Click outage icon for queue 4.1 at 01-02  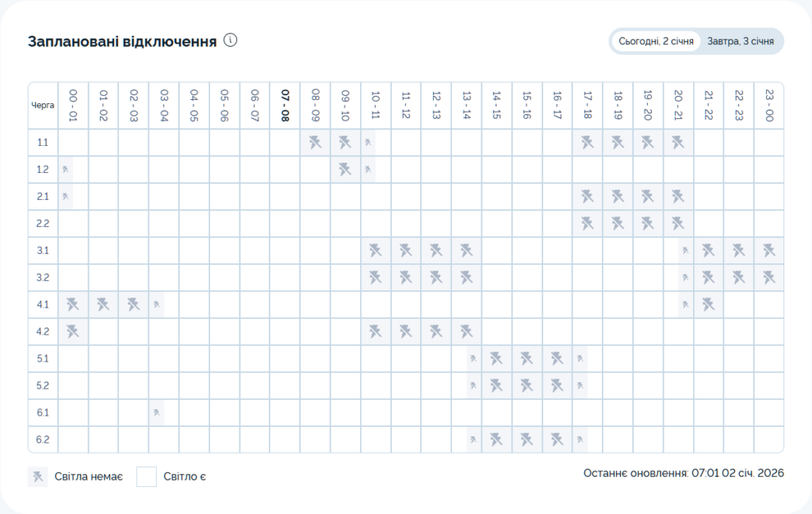(x=103, y=305)
